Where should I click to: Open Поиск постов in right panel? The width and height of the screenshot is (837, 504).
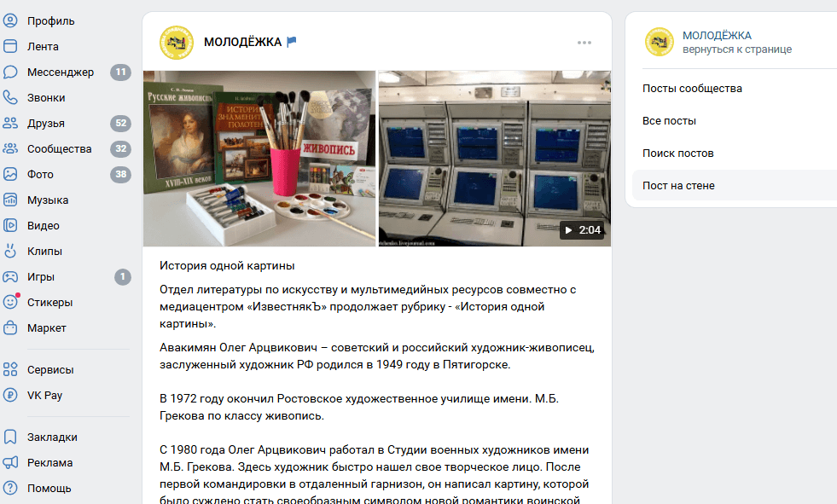tap(678, 154)
